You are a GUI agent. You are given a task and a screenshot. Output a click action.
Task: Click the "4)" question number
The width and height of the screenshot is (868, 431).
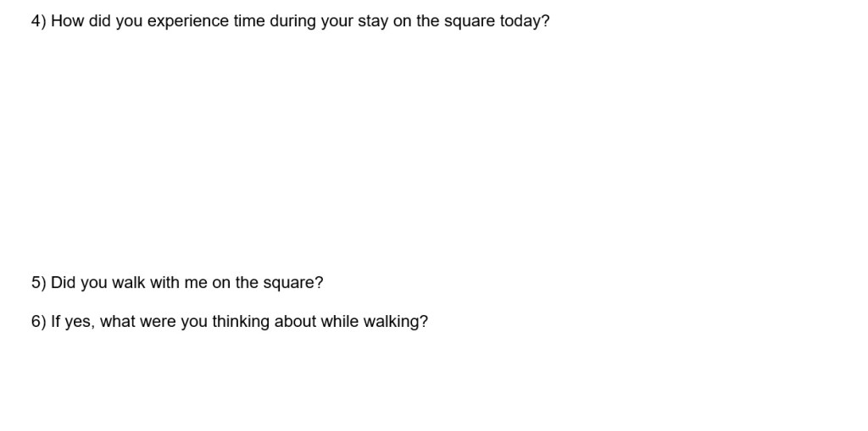click(x=39, y=21)
